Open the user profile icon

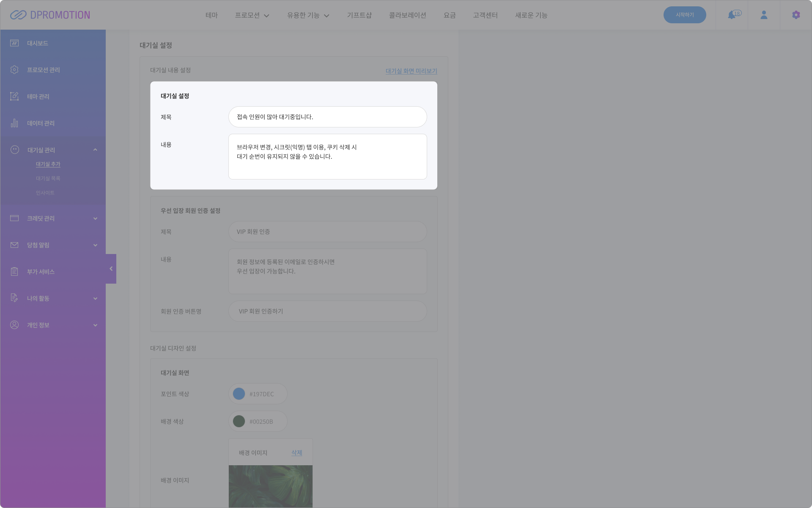coord(764,15)
